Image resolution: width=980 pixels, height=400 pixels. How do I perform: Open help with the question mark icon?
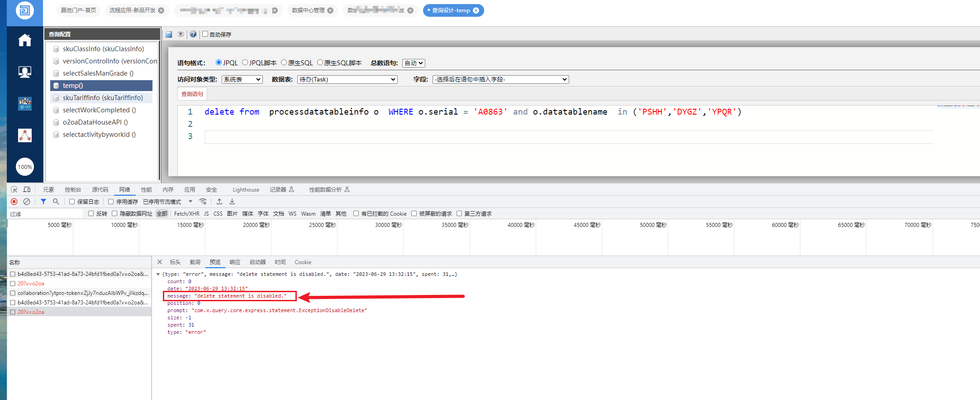coord(193,34)
